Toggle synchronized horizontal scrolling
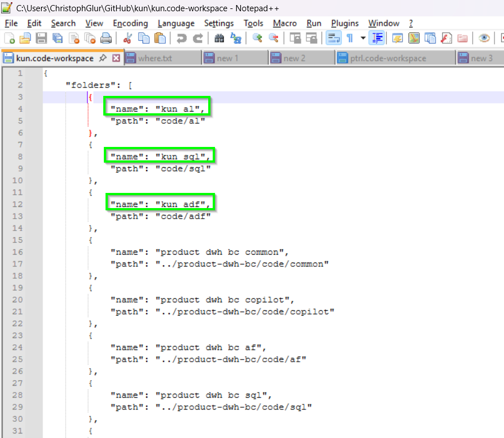The height and width of the screenshot is (438, 504). point(311,38)
